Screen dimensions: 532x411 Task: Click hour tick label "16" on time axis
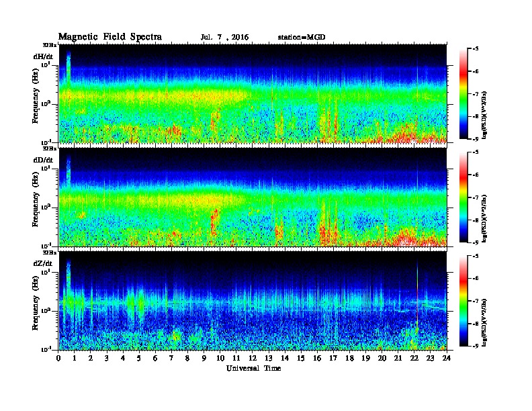pyautogui.click(x=317, y=359)
